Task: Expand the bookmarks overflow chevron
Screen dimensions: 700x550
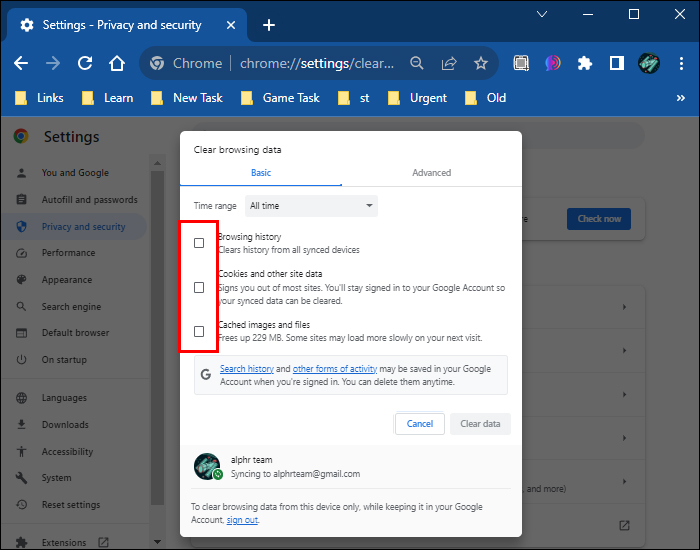Action: [681, 98]
